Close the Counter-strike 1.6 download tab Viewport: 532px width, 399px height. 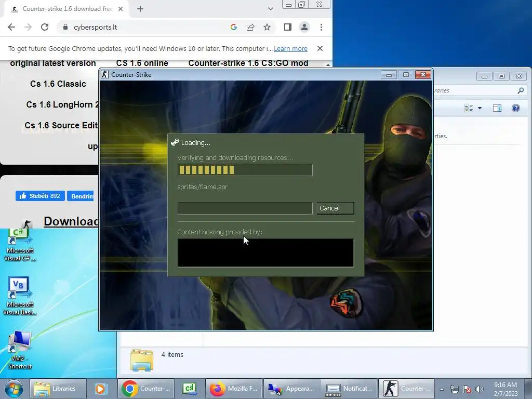point(121,9)
